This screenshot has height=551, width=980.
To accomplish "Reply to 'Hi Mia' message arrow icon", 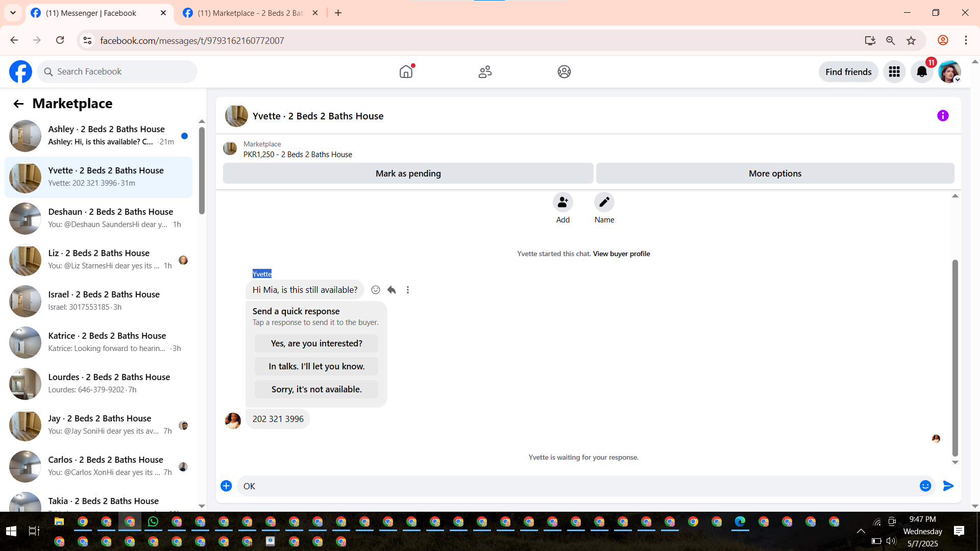I will 391,290.
